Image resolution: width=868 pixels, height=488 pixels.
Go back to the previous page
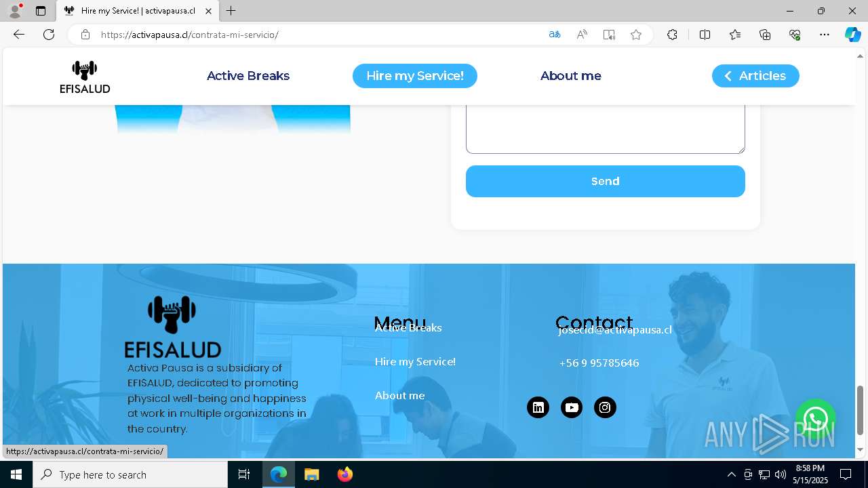[19, 35]
